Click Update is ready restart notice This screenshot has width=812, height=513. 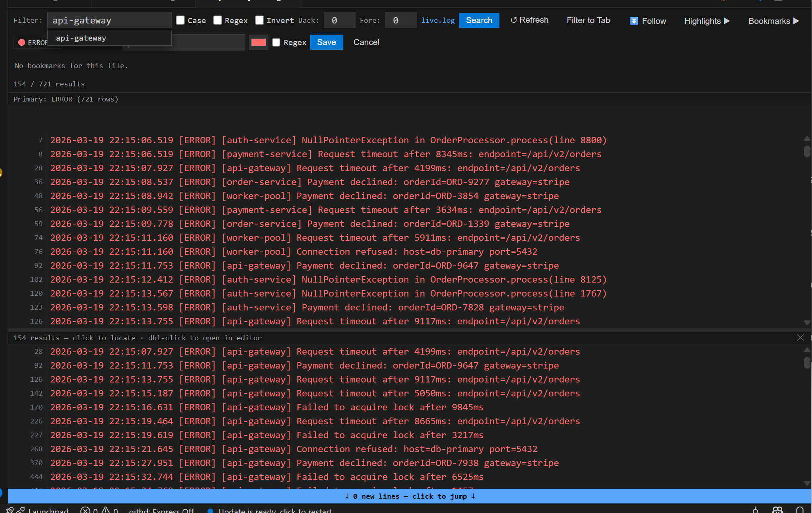click(x=270, y=510)
